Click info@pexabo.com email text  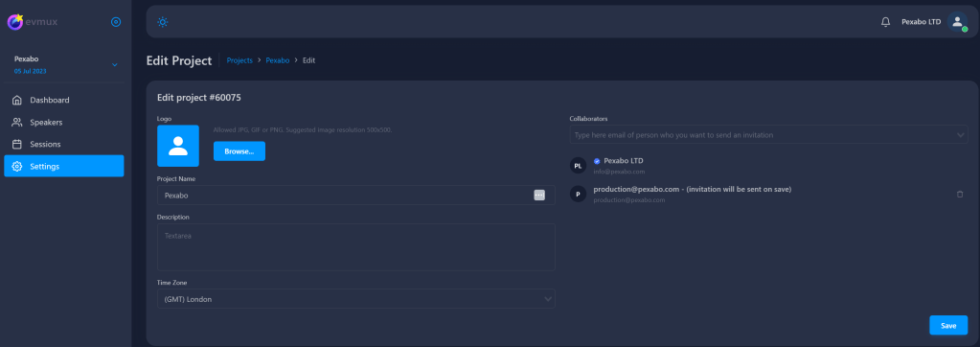click(619, 172)
